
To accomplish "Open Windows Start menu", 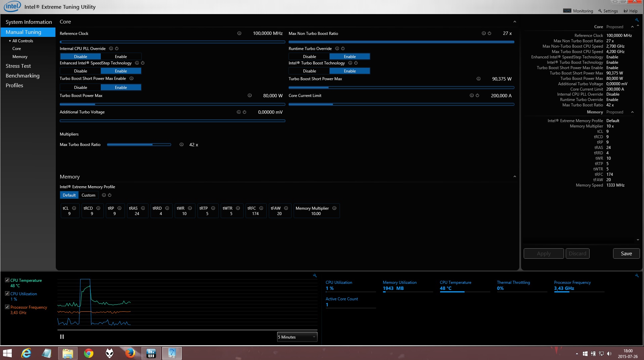I will (x=7, y=353).
